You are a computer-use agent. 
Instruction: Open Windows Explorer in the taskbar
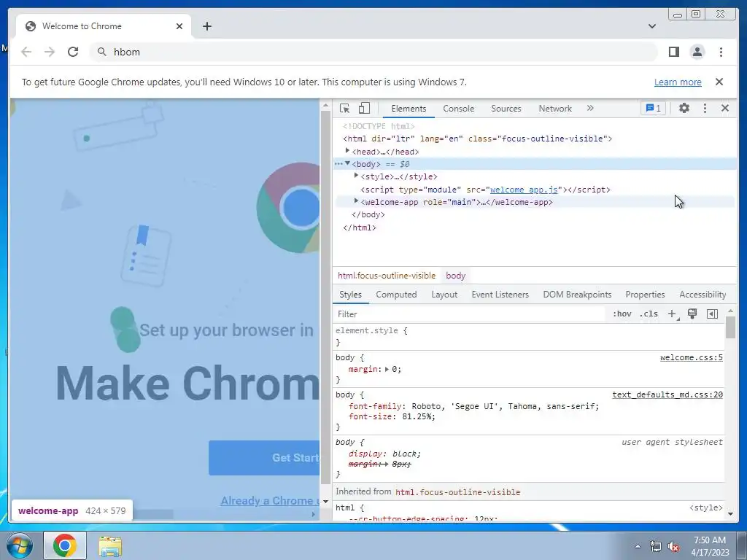tap(110, 546)
